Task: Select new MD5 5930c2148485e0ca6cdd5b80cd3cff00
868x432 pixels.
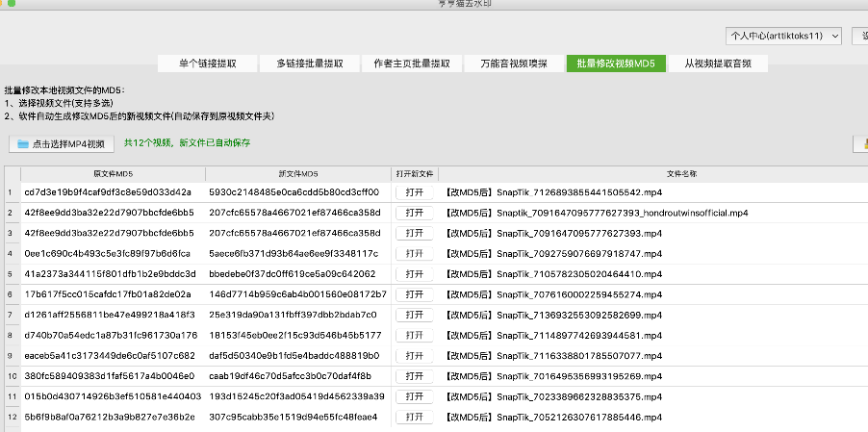Action: coord(294,192)
